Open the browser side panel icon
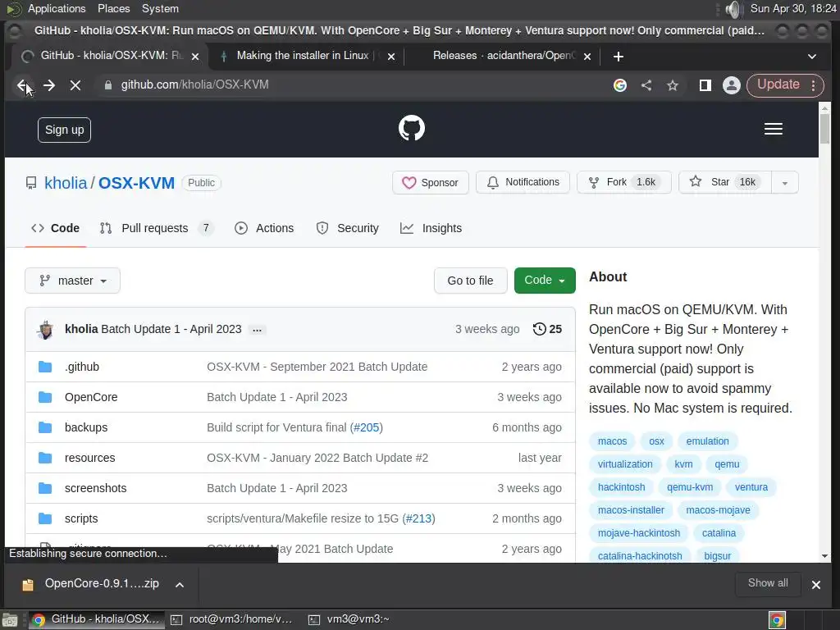Image resolution: width=840 pixels, height=630 pixels. (x=705, y=85)
